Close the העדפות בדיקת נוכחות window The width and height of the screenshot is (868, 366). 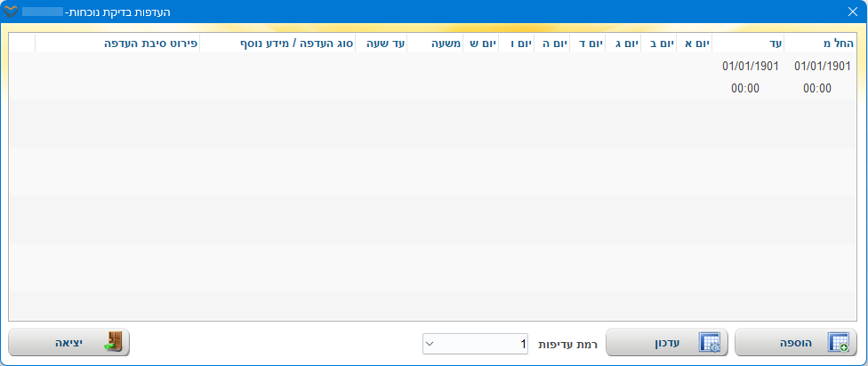click(x=853, y=12)
